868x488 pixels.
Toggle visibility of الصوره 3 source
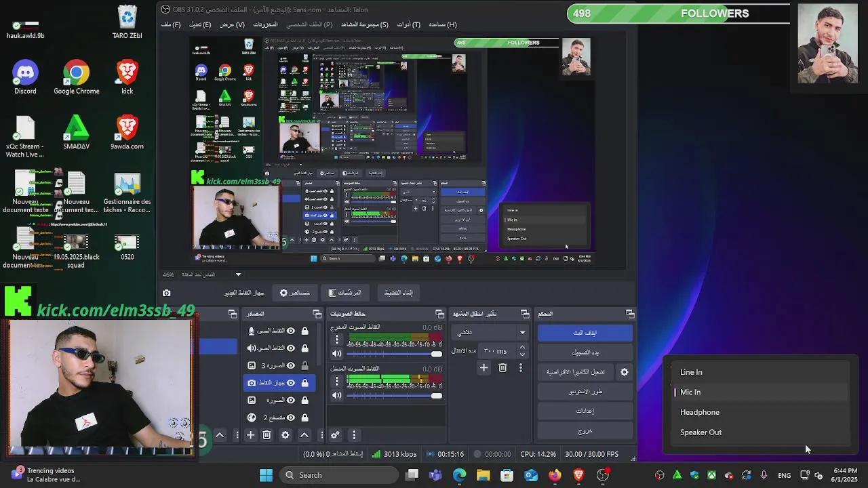tap(291, 365)
